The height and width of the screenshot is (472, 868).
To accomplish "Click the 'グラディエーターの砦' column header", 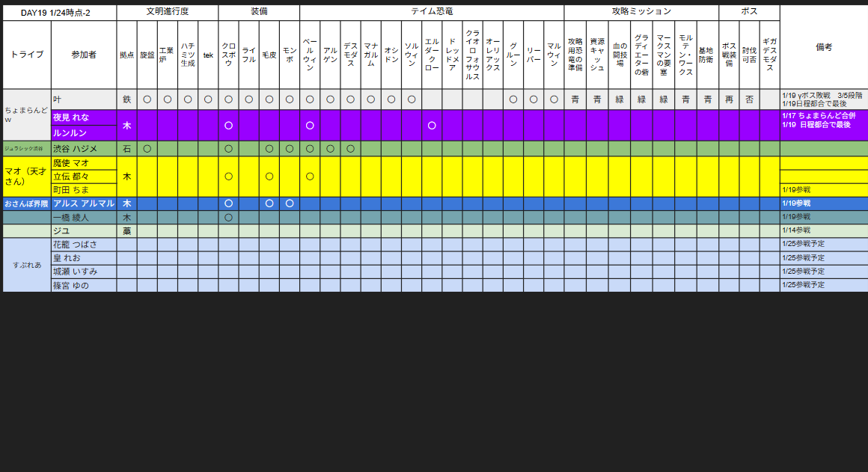I will pos(641,55).
